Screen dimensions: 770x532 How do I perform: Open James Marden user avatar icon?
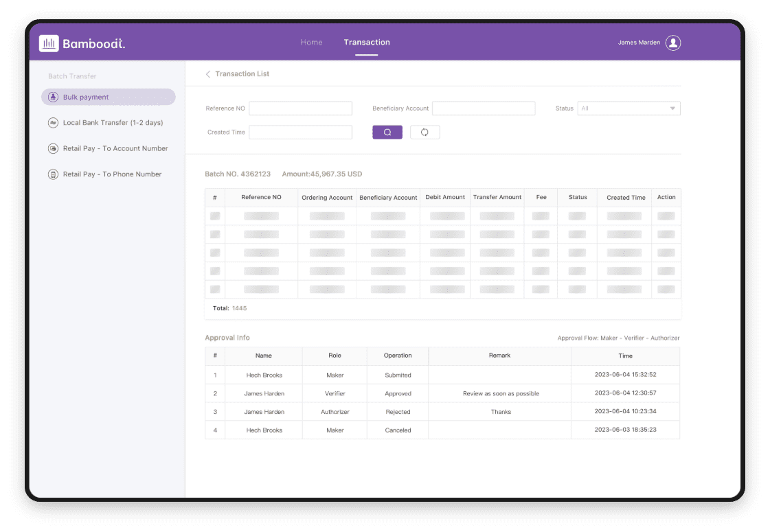673,43
